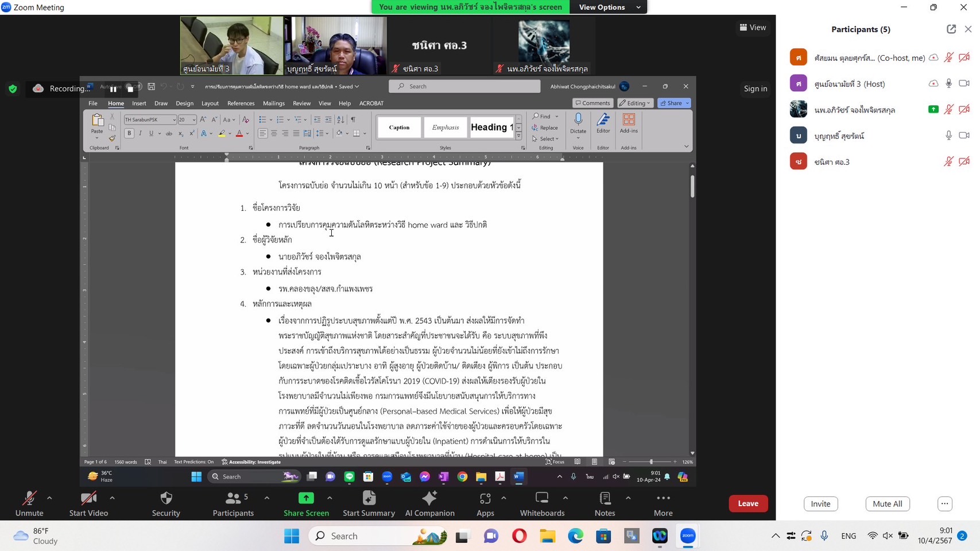Click the Focus mode in Word status bar
The height and width of the screenshot is (551, 980).
click(555, 461)
